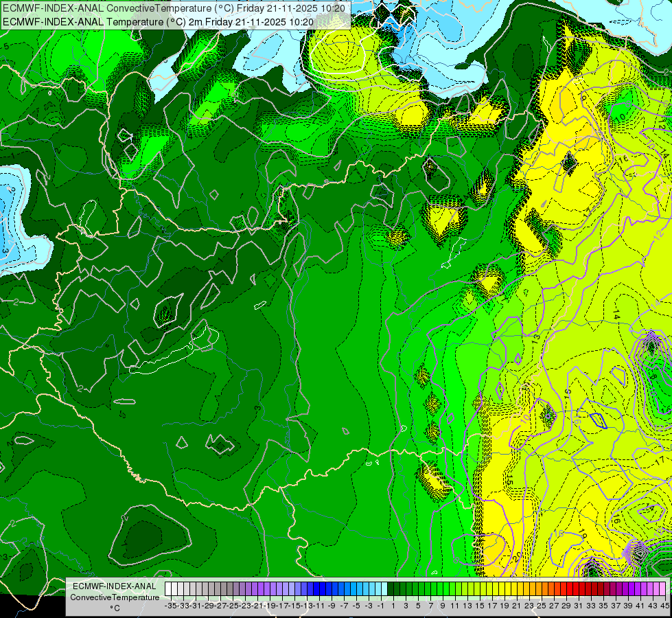Click the 29 legend scale value
The image size is (672, 618).
coord(566,606)
